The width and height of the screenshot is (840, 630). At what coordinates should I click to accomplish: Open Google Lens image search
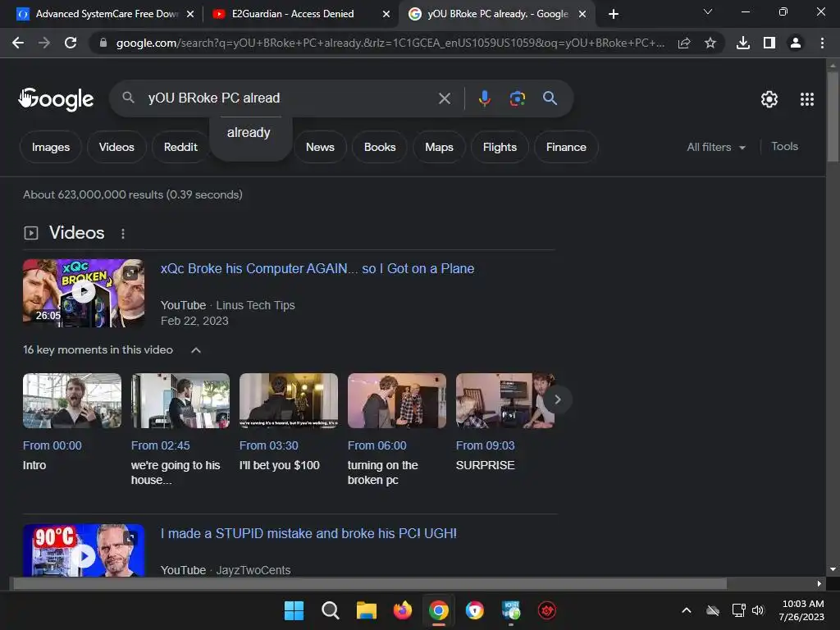coord(517,98)
